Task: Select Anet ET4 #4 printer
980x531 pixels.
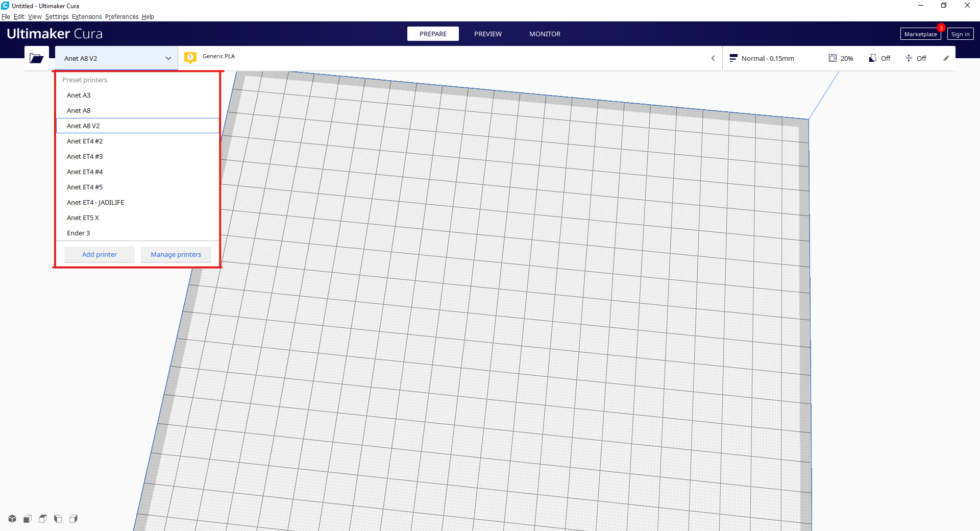Action: (137, 172)
